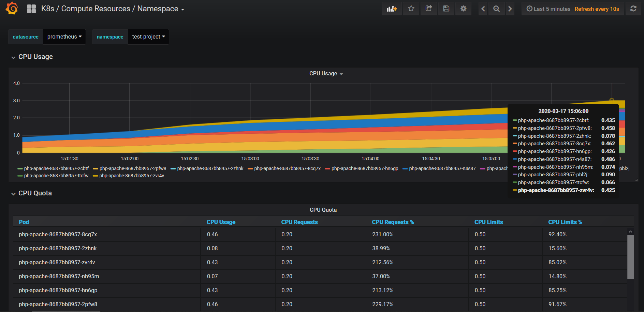
Task: Open pod php-apache-8687bb8957-zvr4v in table
Action: 57,262
